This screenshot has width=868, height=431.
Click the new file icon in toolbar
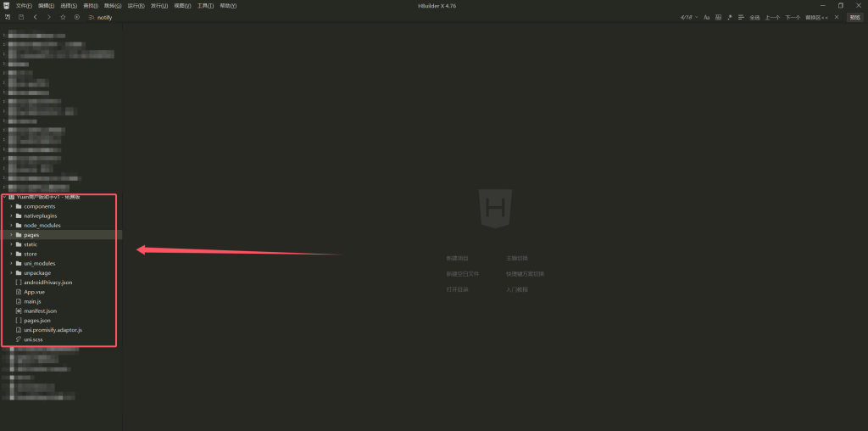(8, 17)
